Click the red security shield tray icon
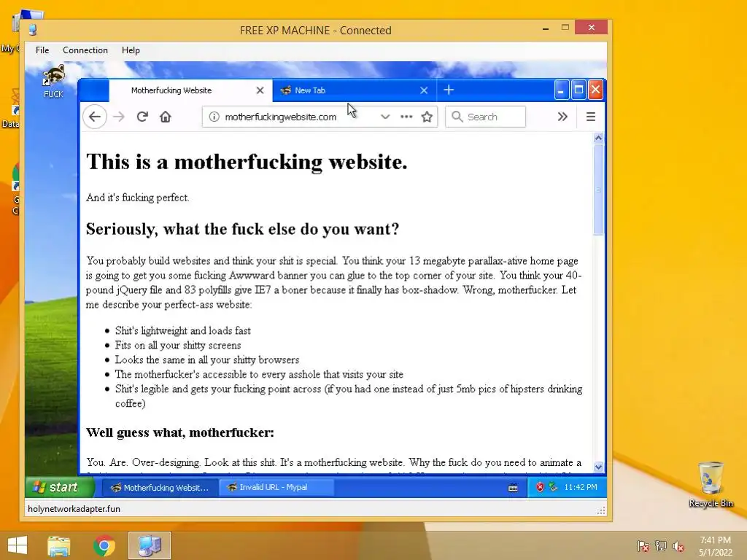Viewport: 747px width, 560px height. tap(540, 487)
